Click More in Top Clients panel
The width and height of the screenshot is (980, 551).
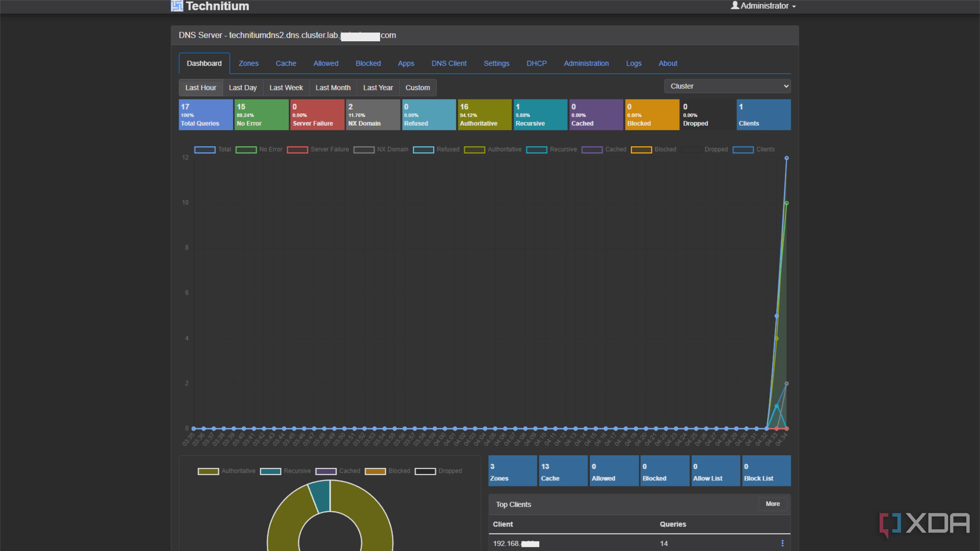[x=773, y=504]
